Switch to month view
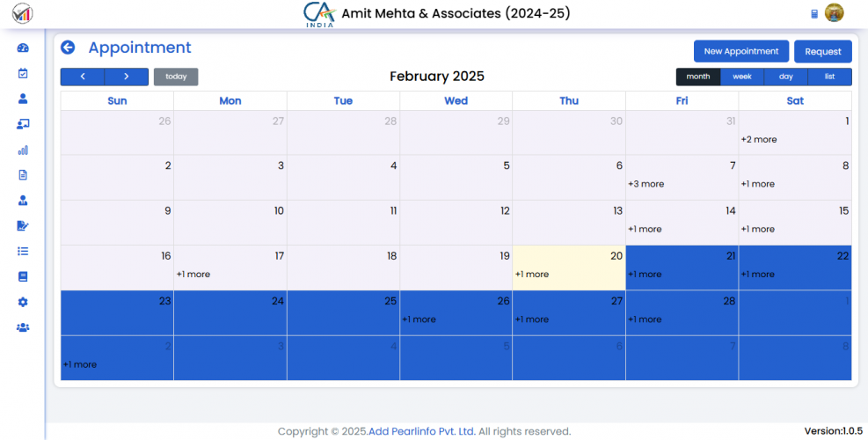868x440 pixels. point(698,77)
